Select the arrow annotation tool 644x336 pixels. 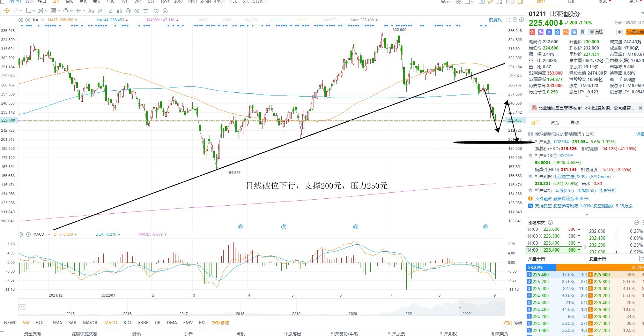[x=79, y=11]
